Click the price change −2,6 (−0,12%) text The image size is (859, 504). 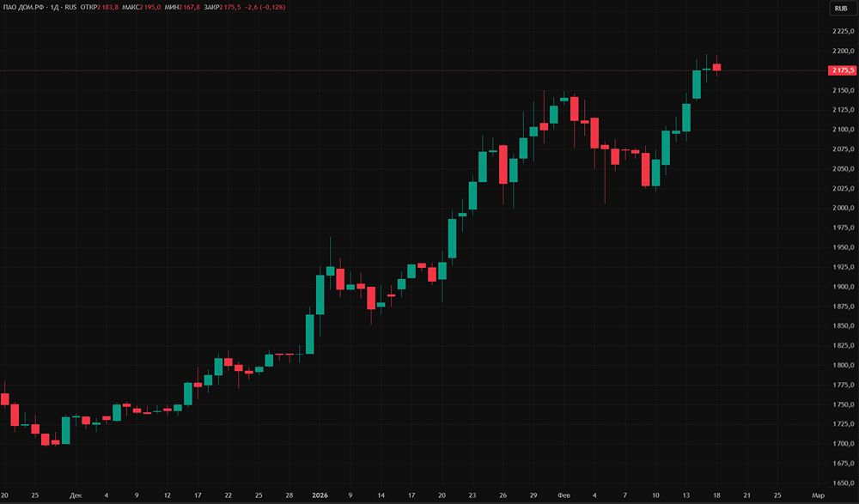point(265,7)
